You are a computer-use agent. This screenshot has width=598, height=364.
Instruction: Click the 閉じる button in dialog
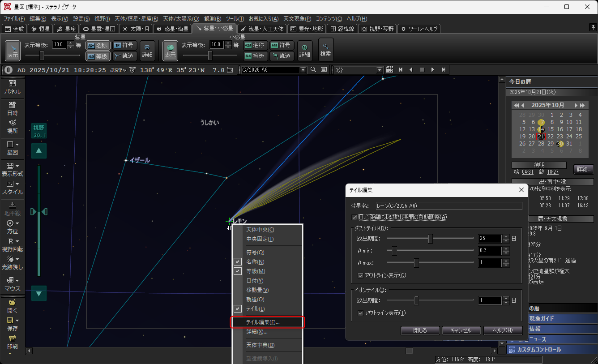420,330
